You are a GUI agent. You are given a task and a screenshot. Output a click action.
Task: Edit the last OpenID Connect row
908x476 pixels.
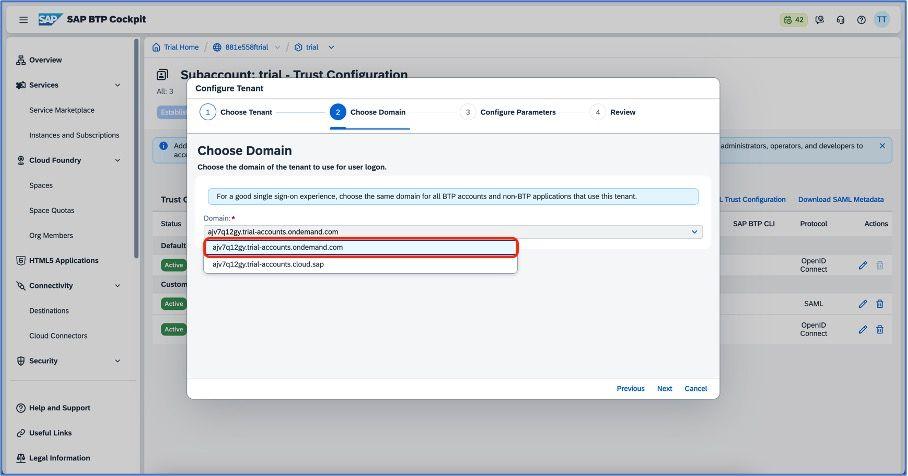coord(863,329)
